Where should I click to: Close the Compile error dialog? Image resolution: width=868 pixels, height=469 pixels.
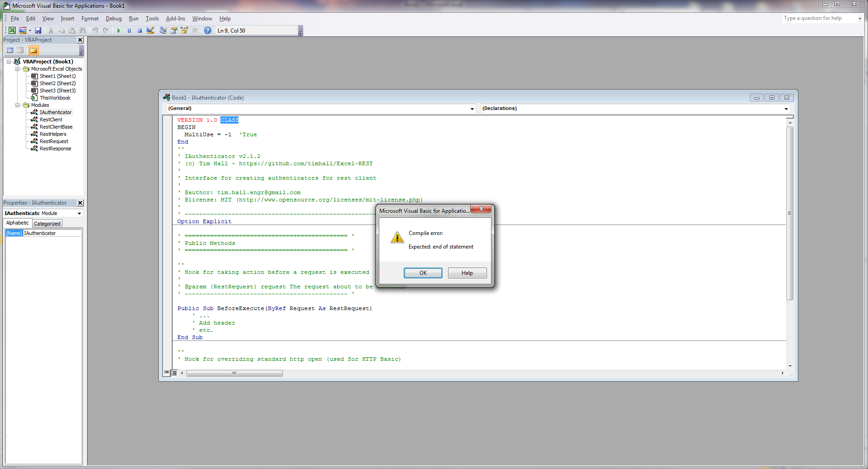click(481, 209)
